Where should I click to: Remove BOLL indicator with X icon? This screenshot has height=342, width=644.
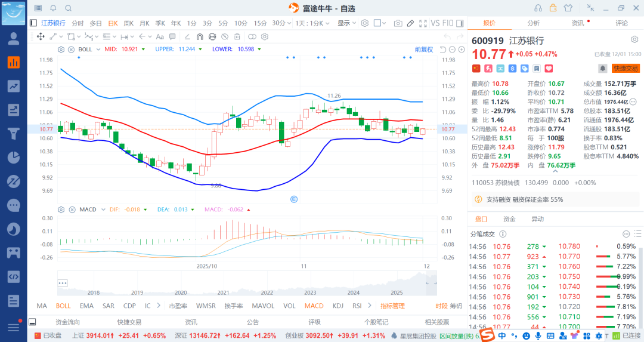71,50
